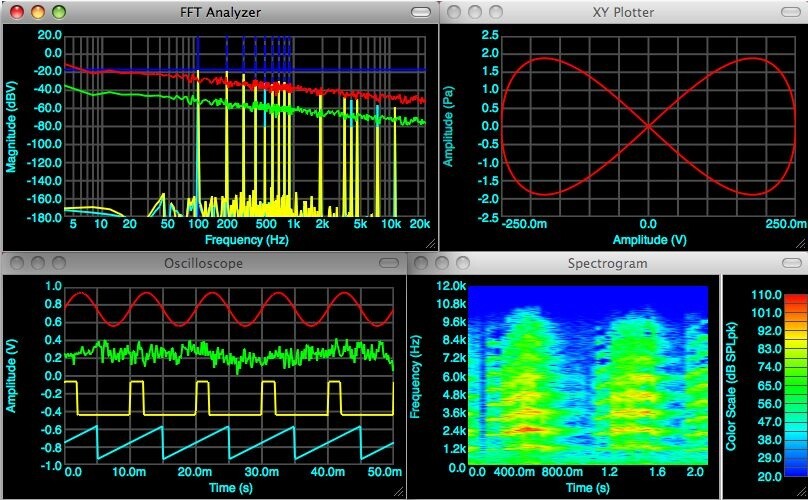This screenshot has height=500, width=808.
Task: Click the FFT Analyzer resize grip corner
Action: click(x=430, y=244)
